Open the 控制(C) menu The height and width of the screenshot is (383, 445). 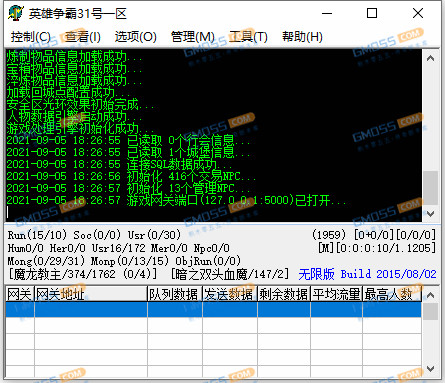click(30, 36)
